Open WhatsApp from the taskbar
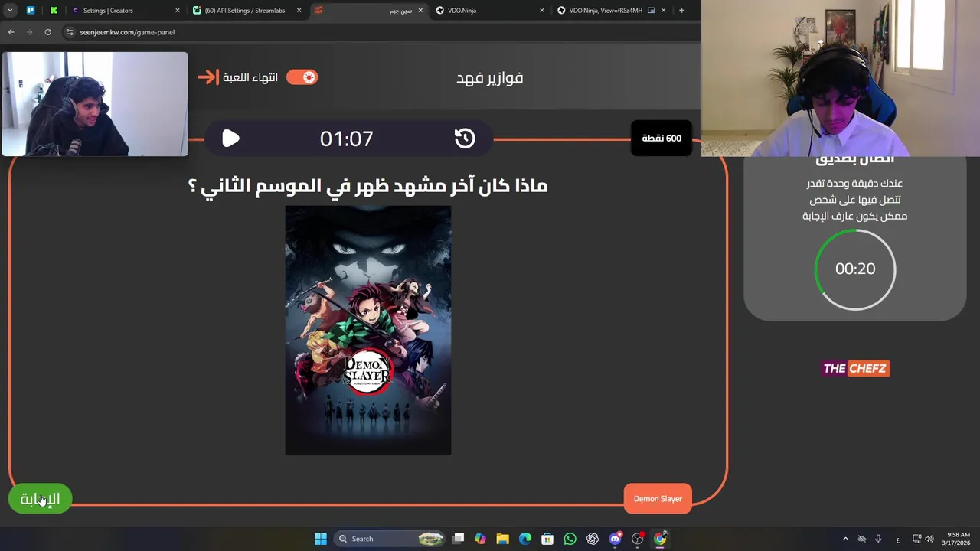 570,539
